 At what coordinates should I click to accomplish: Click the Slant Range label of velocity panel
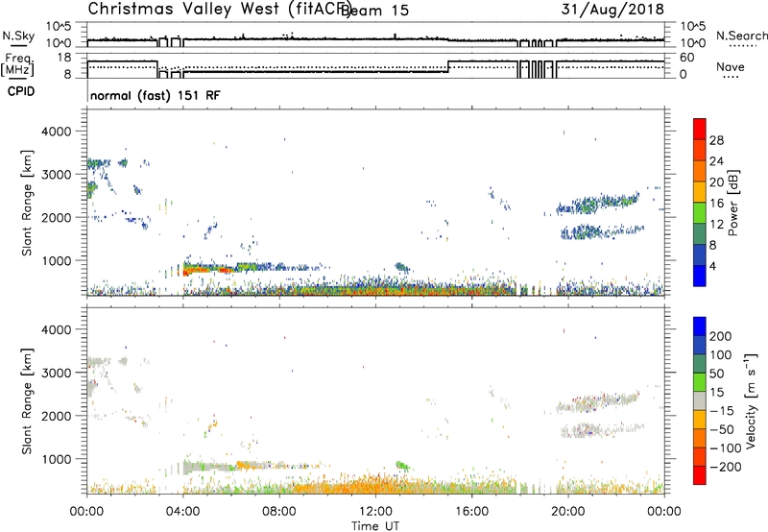(x=27, y=401)
